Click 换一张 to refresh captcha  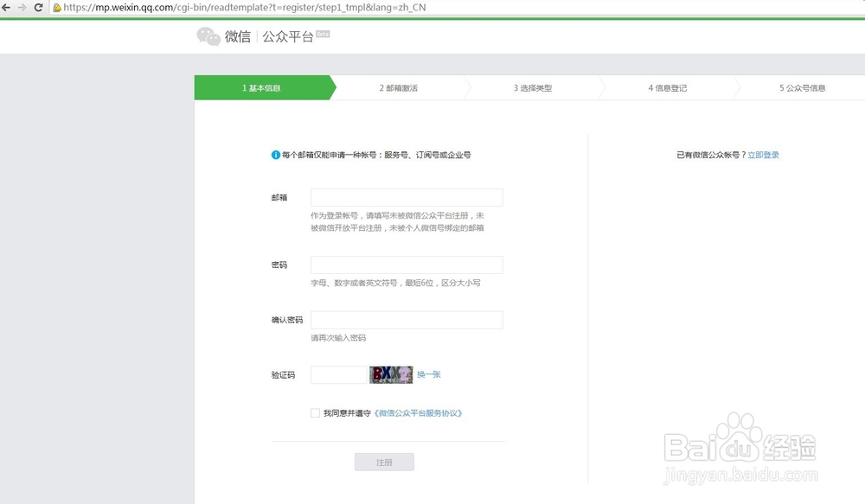429,375
